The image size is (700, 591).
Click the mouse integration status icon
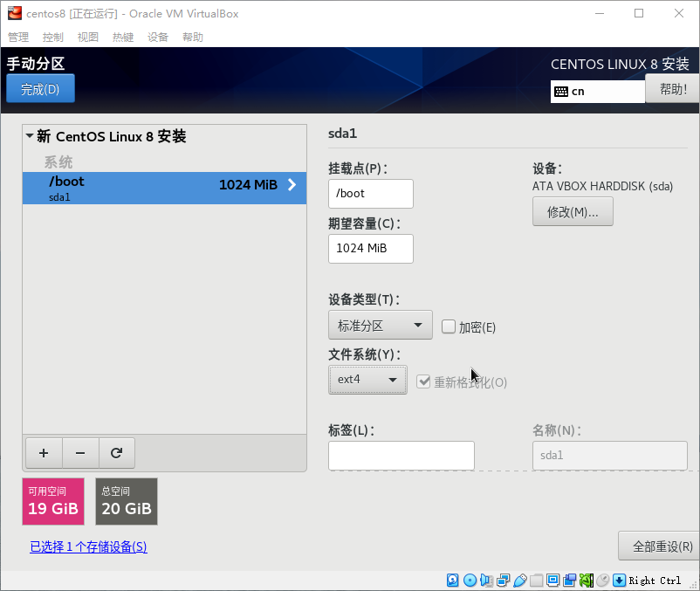(602, 581)
